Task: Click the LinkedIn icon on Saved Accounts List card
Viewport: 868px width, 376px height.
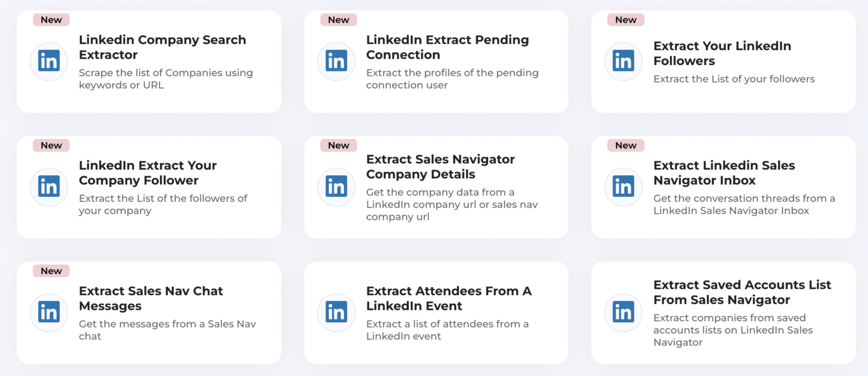Action: (x=623, y=312)
